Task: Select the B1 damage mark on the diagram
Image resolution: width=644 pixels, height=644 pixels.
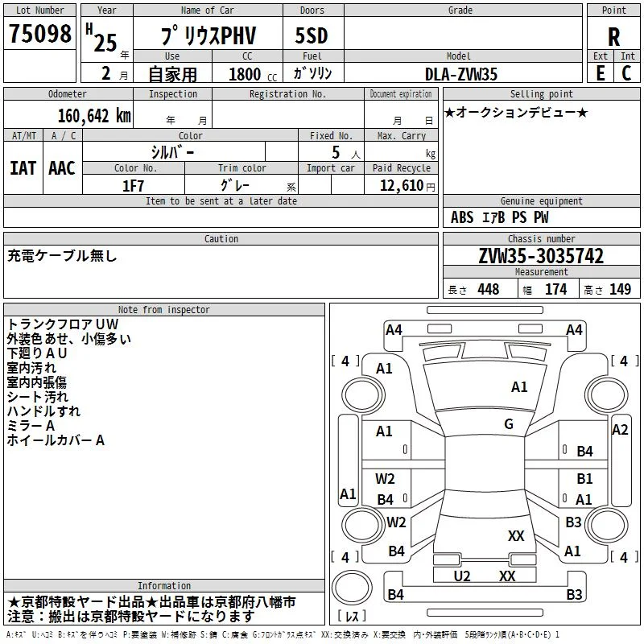Action: point(584,478)
